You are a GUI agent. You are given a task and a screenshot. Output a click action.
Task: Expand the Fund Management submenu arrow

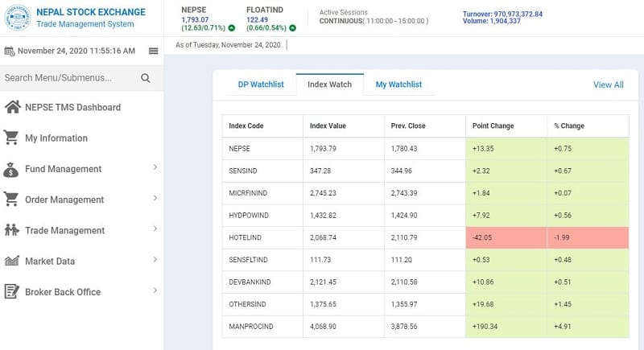155,167
